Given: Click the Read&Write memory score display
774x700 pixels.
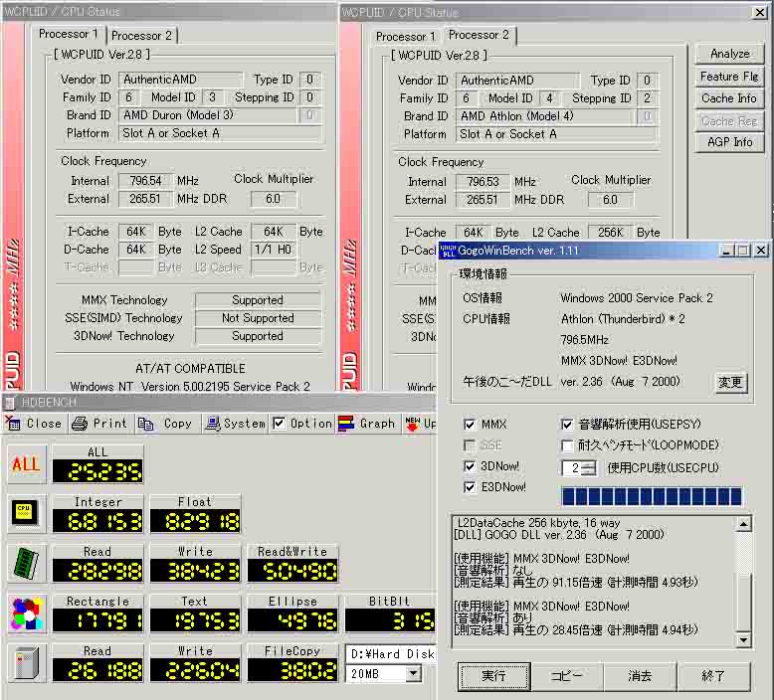Looking at the screenshot, I should click(x=292, y=571).
